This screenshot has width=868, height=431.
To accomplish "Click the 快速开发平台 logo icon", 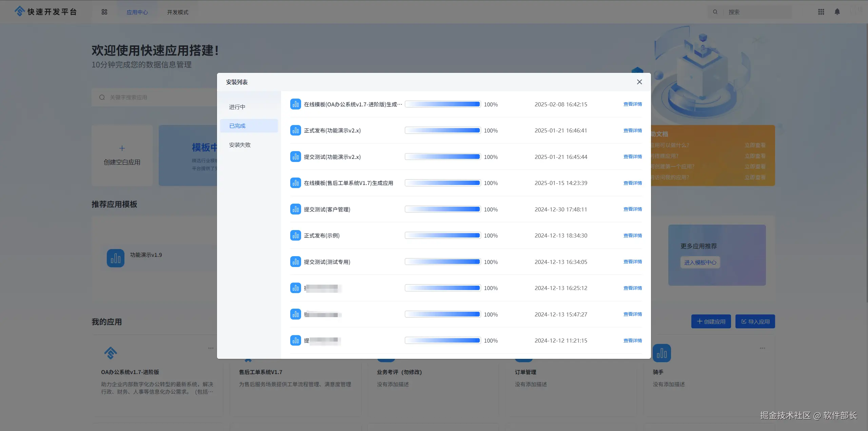I will coord(20,11).
